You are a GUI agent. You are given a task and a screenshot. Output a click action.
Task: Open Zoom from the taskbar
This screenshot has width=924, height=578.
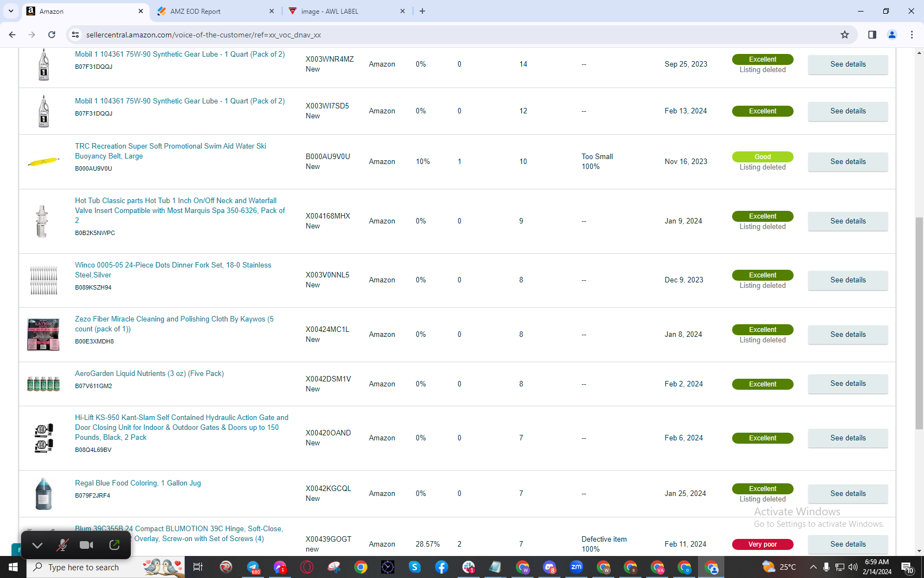[x=576, y=567]
